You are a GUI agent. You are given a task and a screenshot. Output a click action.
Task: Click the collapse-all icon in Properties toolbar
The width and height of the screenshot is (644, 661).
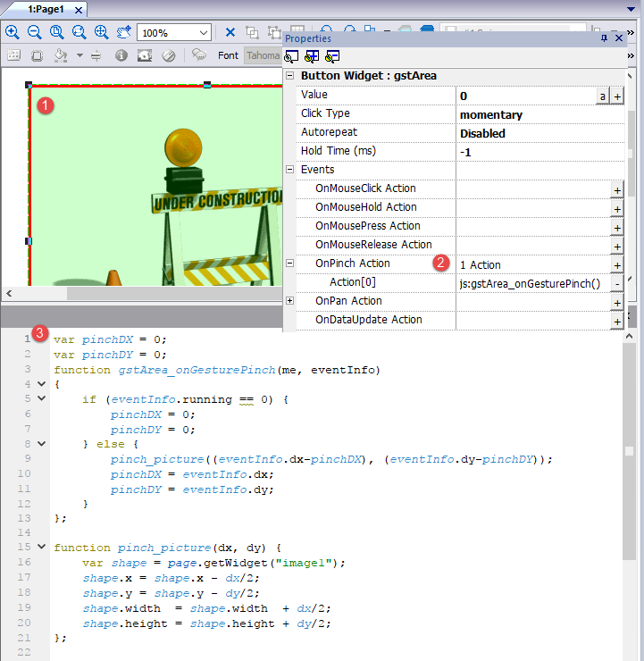pos(331,56)
